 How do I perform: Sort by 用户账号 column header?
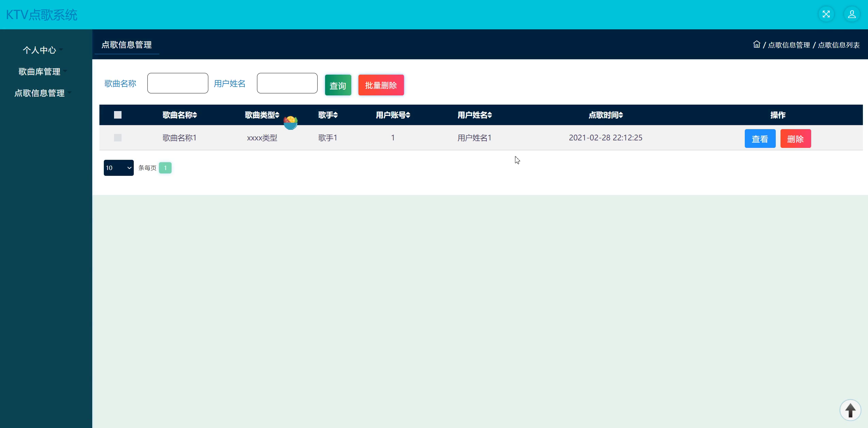coord(393,115)
